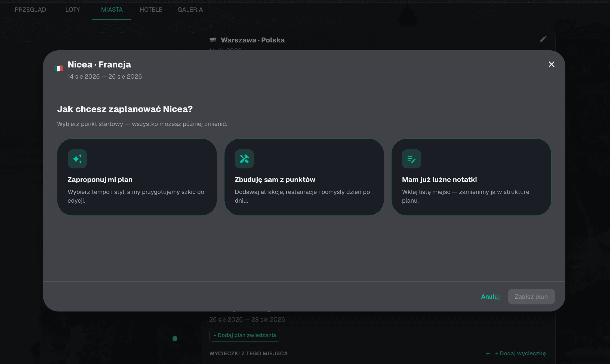
Task: Go to the HOTELE tab
Action: 151,10
